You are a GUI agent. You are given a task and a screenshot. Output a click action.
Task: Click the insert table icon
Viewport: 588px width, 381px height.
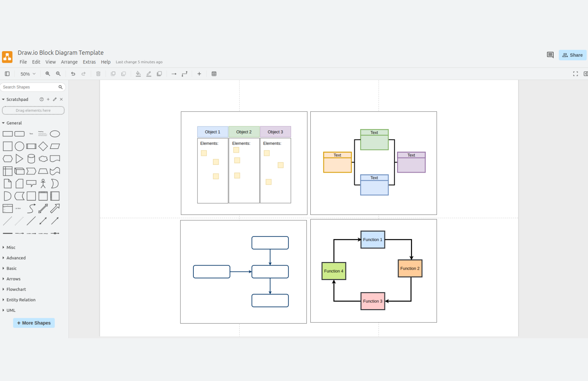(x=214, y=74)
